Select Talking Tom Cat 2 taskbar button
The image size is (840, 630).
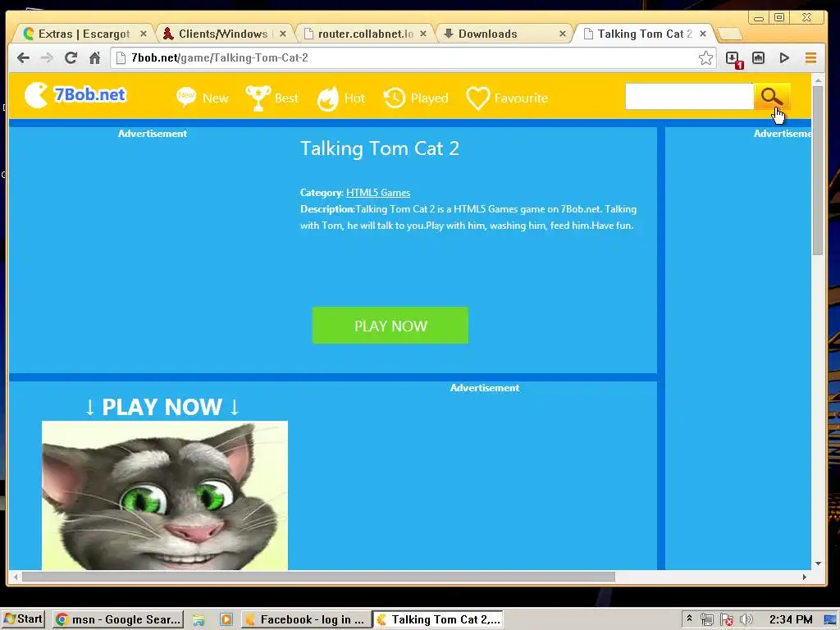click(438, 619)
